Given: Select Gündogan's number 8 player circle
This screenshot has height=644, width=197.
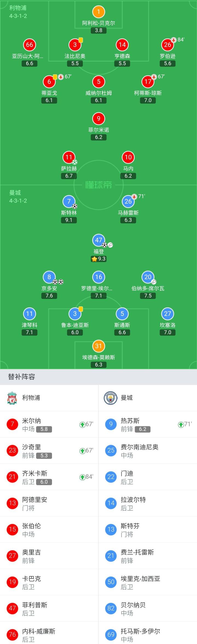Looking at the screenshot, I should click(x=49, y=277).
